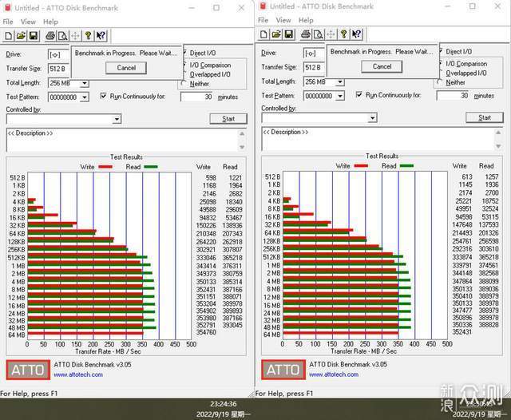511x420 pixels.
Task: Open Test Pattern dropdown in left window
Action: tap(85, 97)
